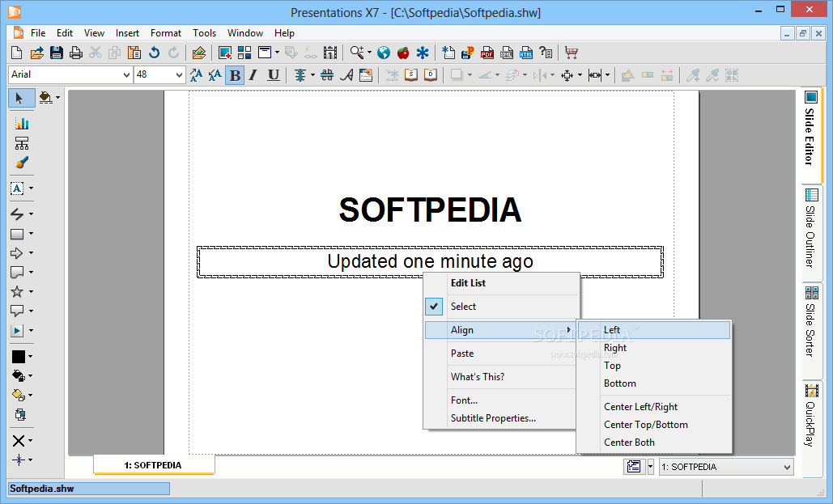Print the slideshow
Screen dimensions: 833x504
(76, 53)
